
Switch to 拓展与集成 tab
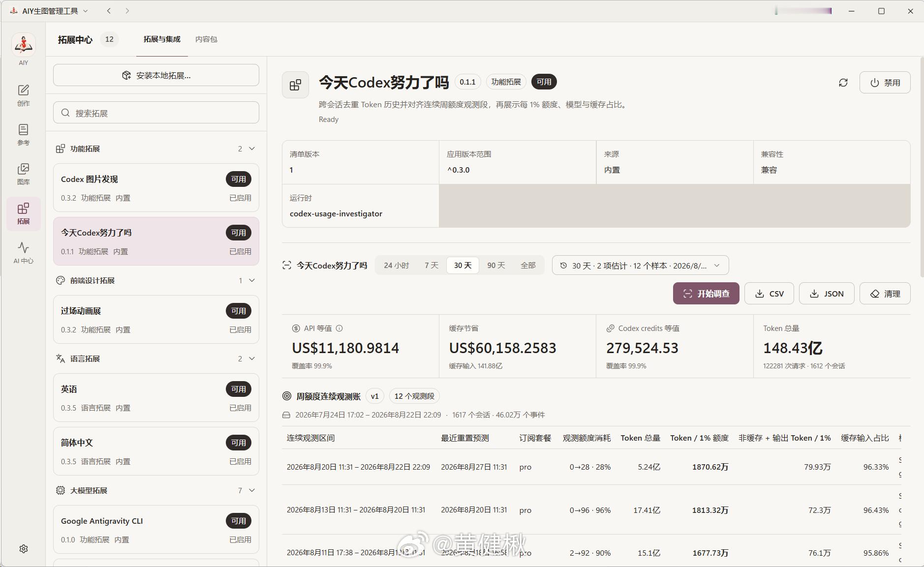(162, 39)
